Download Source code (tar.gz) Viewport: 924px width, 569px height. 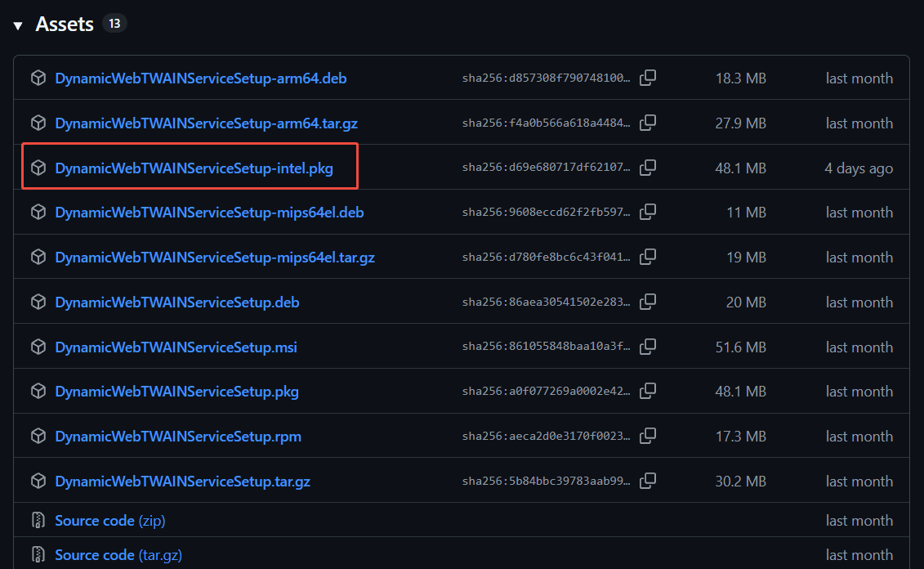click(x=118, y=555)
